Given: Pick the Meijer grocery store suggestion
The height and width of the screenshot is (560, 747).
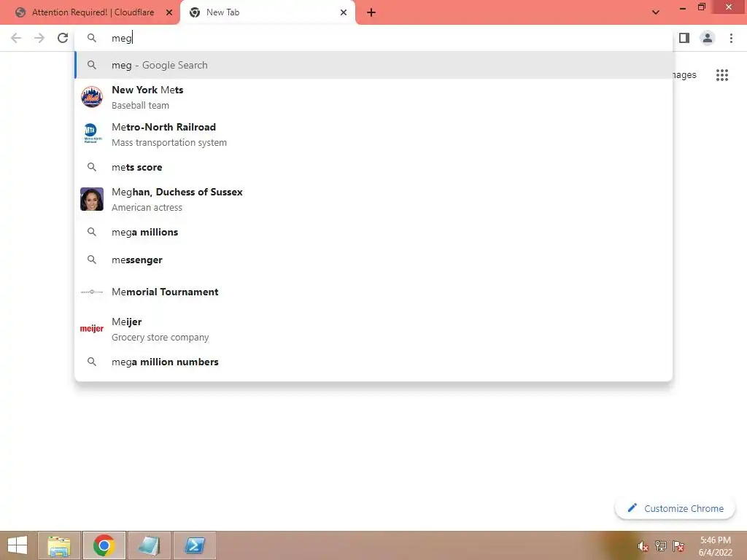Looking at the screenshot, I should pyautogui.click(x=373, y=329).
